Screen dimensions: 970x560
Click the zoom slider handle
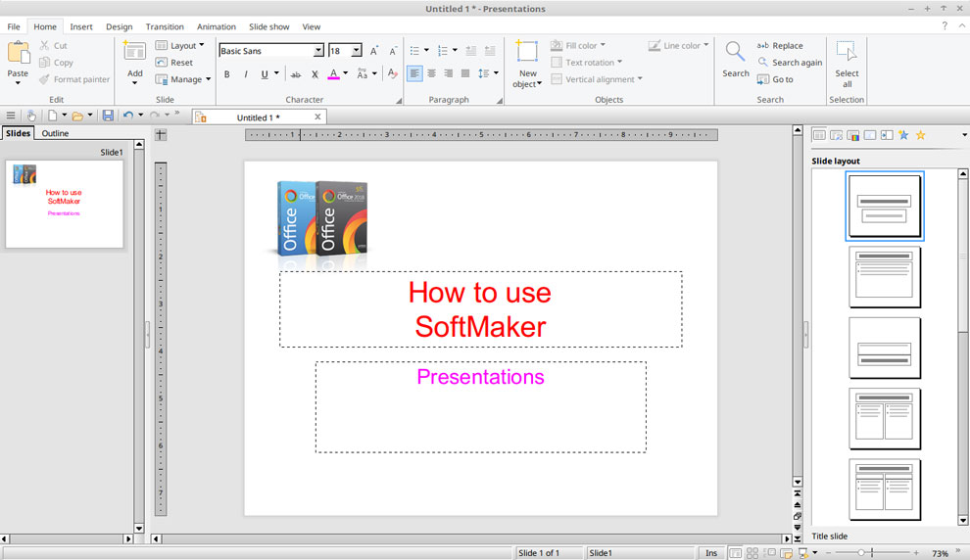click(x=860, y=553)
